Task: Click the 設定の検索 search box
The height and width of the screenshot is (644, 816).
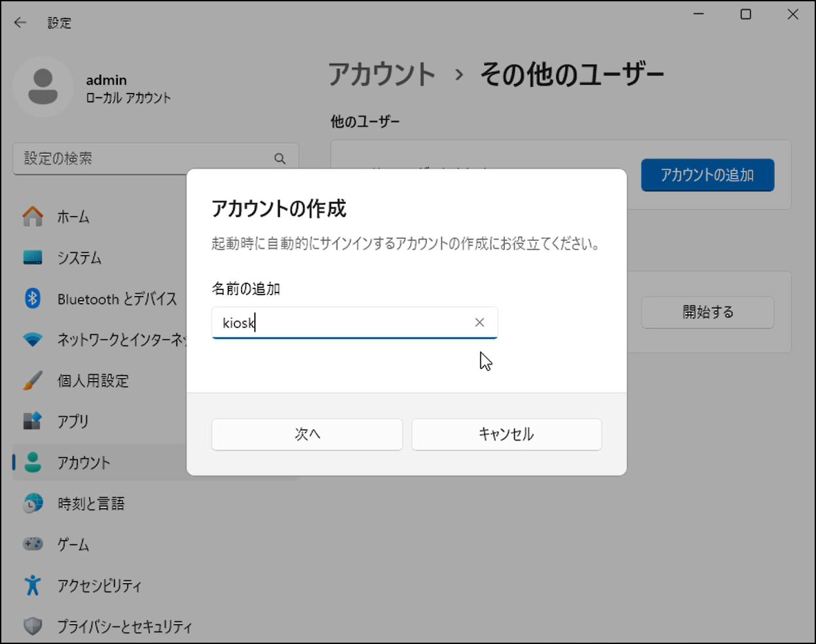Action: (156, 158)
